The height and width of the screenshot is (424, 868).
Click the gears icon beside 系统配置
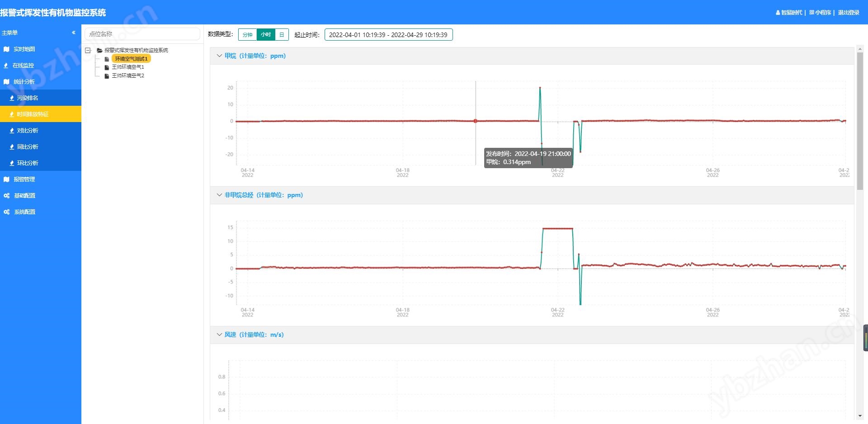pos(7,212)
